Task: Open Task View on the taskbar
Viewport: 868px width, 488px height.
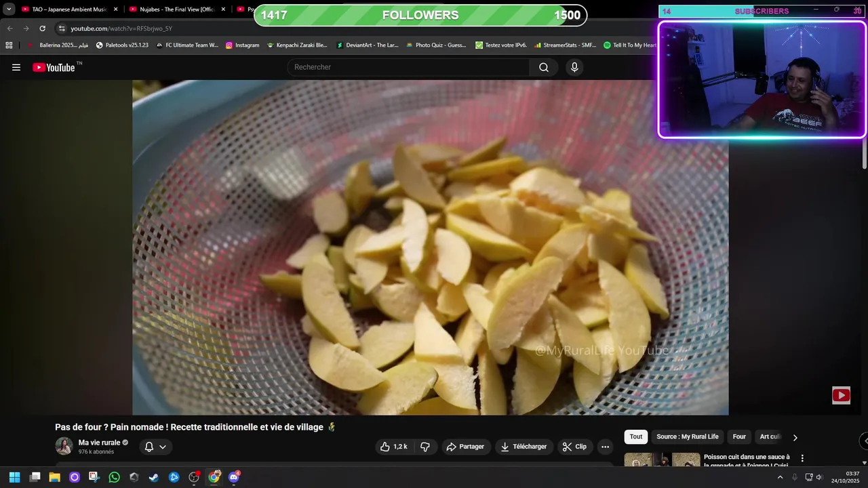Action: pyautogui.click(x=35, y=477)
